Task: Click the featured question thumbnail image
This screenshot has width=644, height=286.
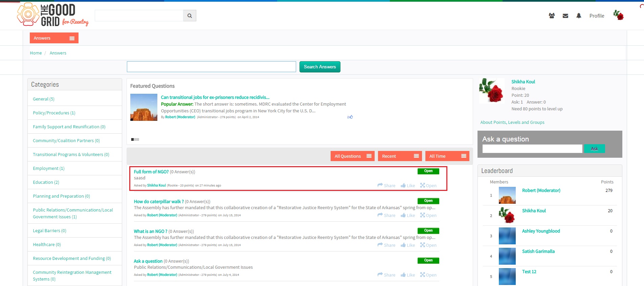Action: (144, 107)
